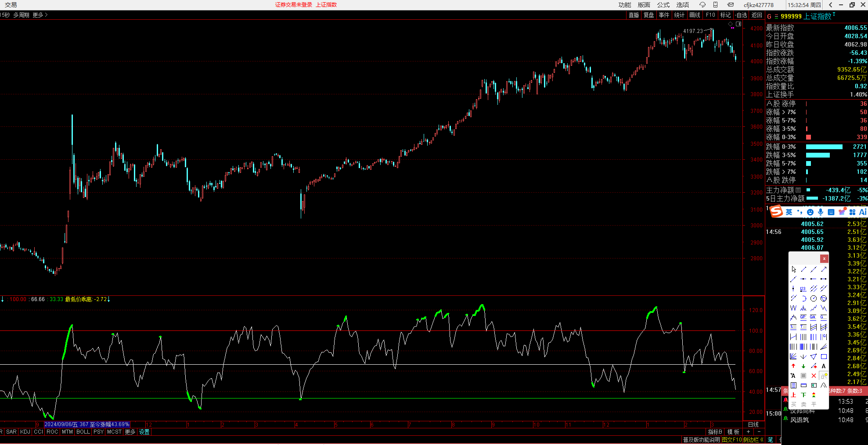Click the 事件 button
This screenshot has width=868, height=445.
664,15
